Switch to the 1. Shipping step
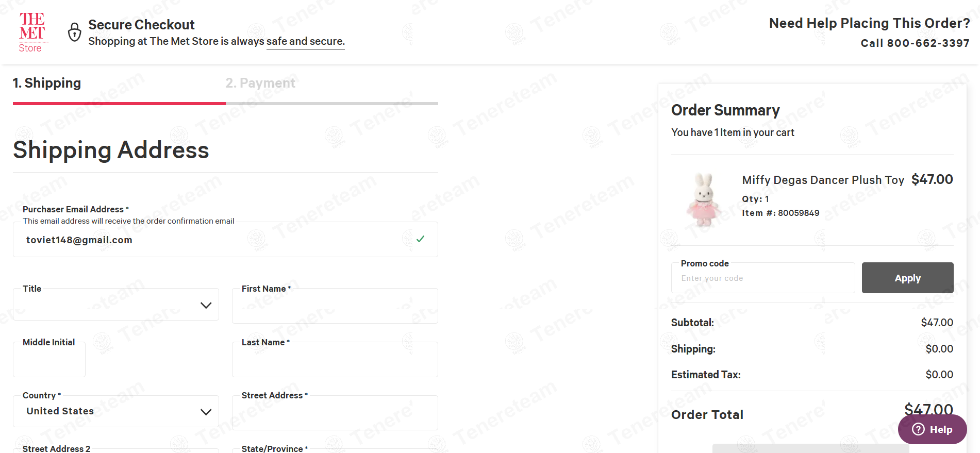The height and width of the screenshot is (453, 980). click(47, 83)
